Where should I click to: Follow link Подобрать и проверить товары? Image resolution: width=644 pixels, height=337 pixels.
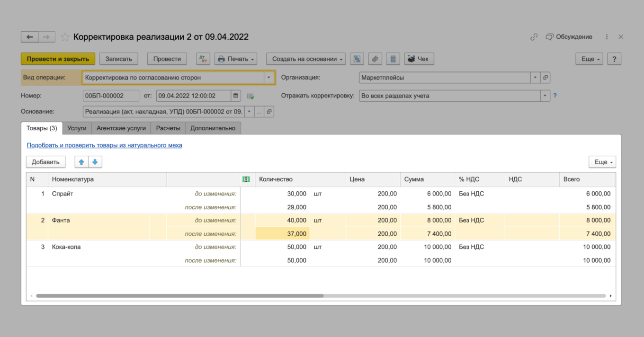[x=104, y=145]
